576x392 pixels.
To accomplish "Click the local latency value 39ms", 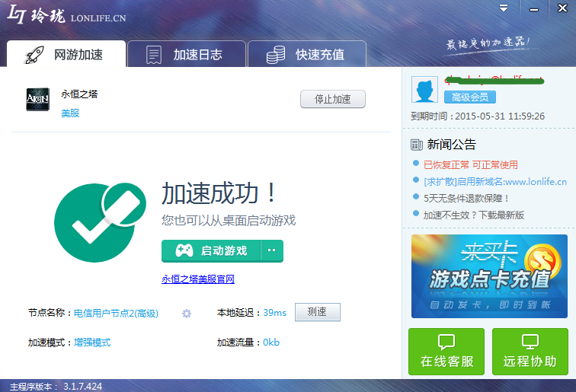I will point(275,313).
